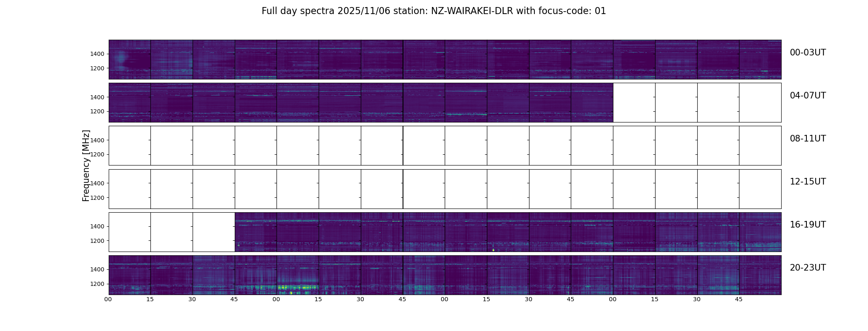Screen dimensions: 868x331
Task: Select the empty 16:00–16:15 UT panel
Action: (130, 232)
